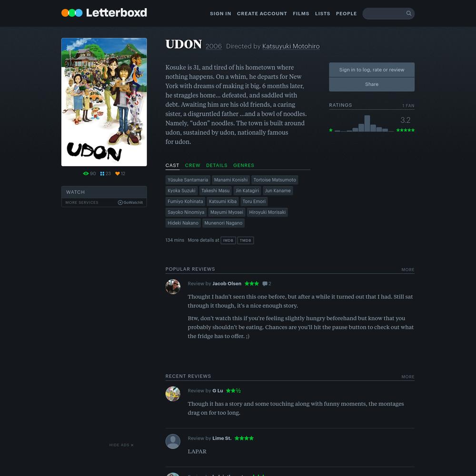Screen dimensions: 476x476
Task: Hide ads using the HIDE ADS link
Action: click(x=121, y=445)
